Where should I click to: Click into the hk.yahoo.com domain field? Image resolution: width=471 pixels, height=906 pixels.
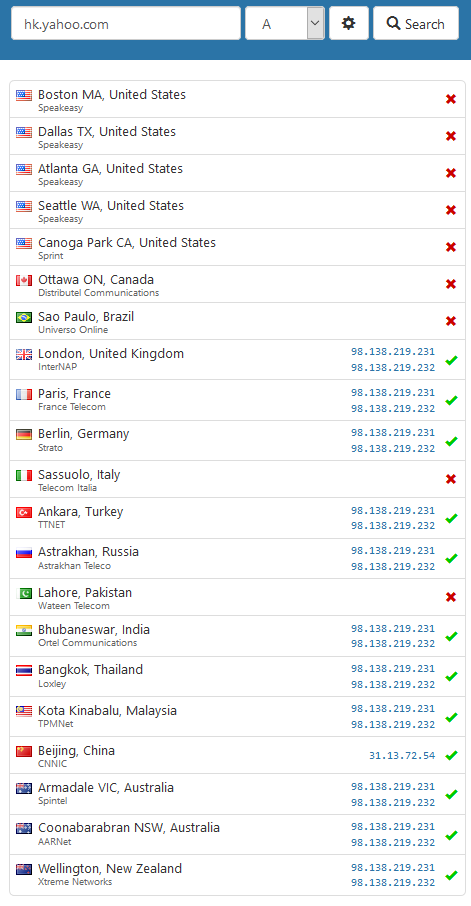pos(126,23)
